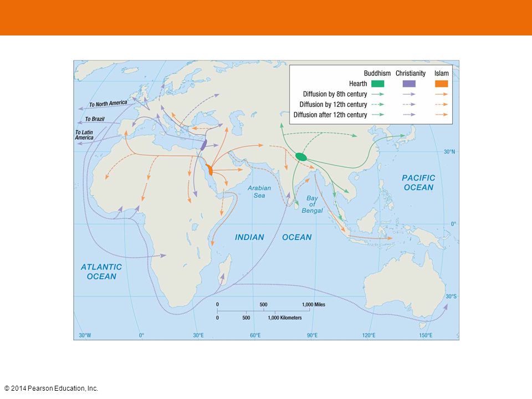This screenshot has height=399, width=532.
Task: Click the 'ATLANTIC OCEAN' label
Action: point(101,272)
